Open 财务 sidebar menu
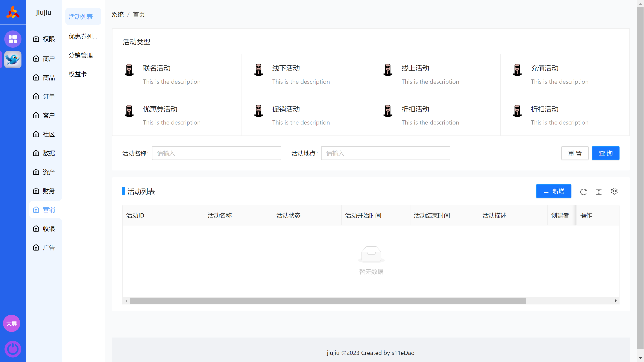 click(44, 191)
